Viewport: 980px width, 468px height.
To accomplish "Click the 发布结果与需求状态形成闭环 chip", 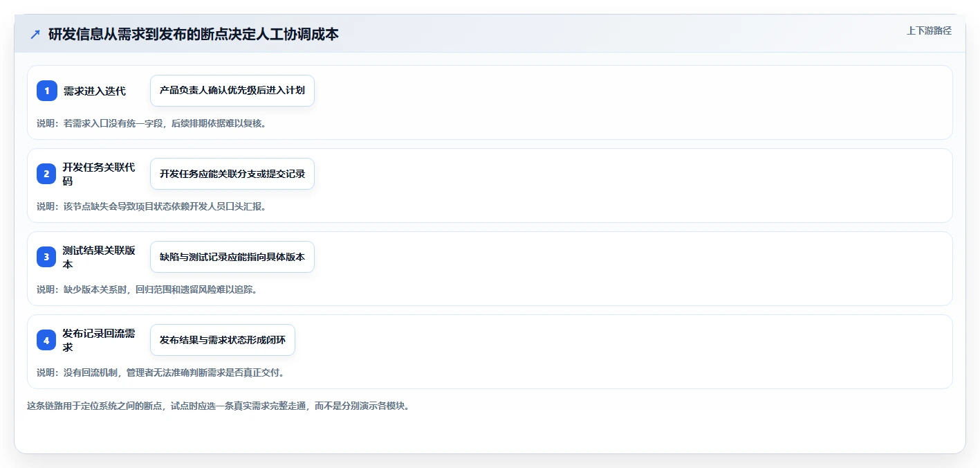I will (x=223, y=340).
